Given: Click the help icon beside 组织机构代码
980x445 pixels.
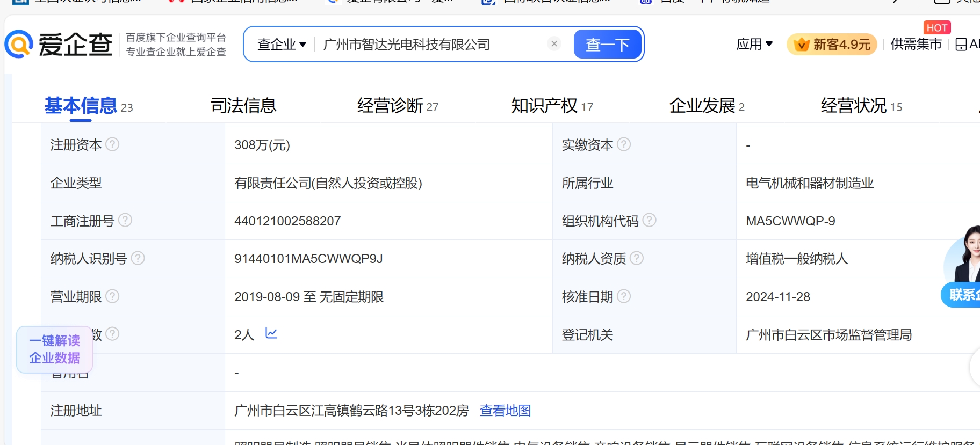Looking at the screenshot, I should pyautogui.click(x=650, y=220).
